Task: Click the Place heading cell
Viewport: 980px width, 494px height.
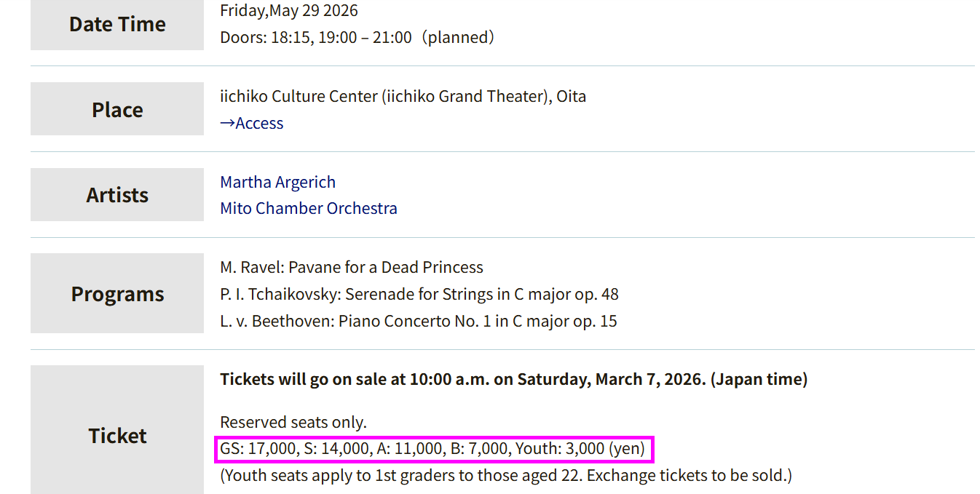Action: pyautogui.click(x=117, y=110)
